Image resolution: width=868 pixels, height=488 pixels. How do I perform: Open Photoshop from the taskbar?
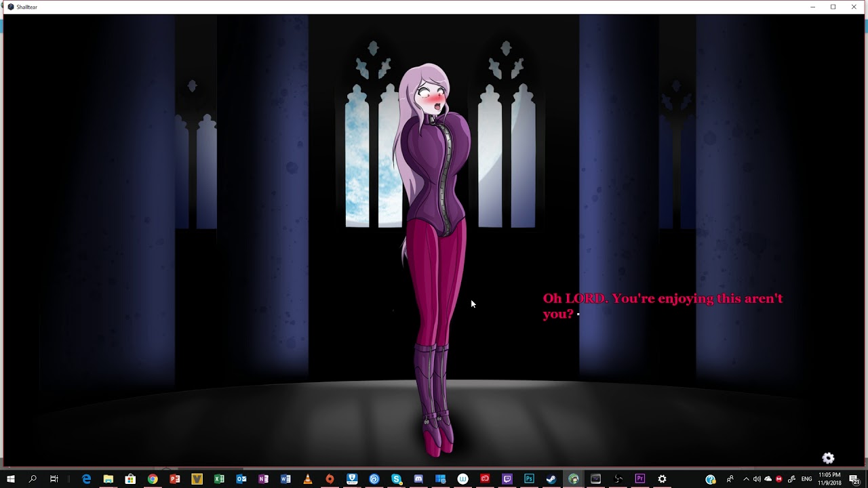529,479
